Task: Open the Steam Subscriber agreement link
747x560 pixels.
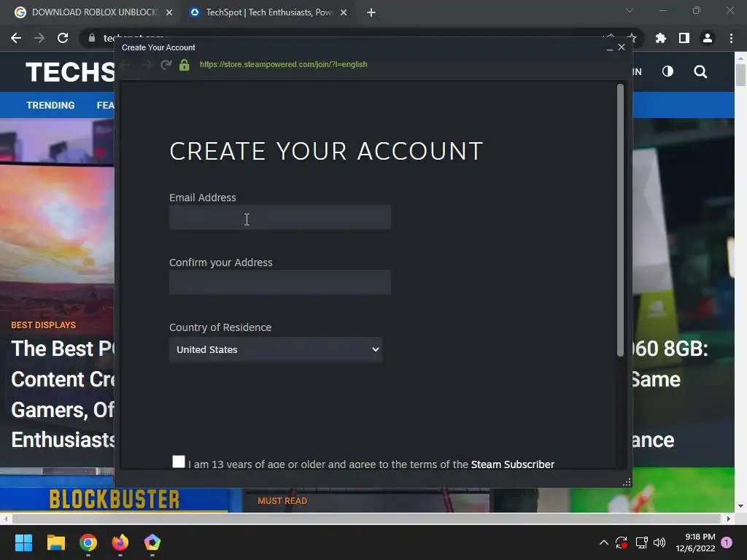Action: (x=513, y=464)
